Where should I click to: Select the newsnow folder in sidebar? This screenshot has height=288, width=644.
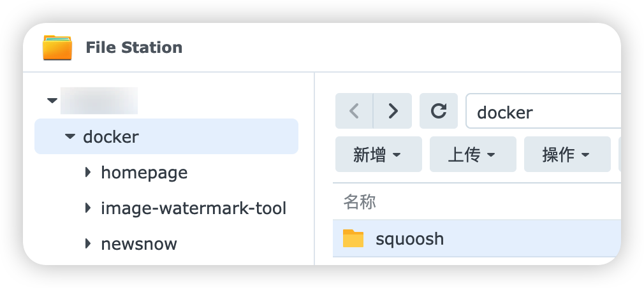coord(139,243)
